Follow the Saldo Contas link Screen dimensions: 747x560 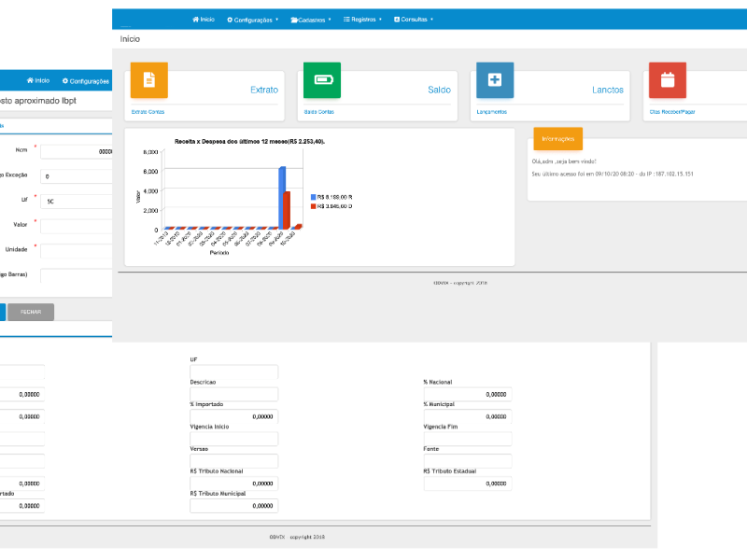coord(319,112)
